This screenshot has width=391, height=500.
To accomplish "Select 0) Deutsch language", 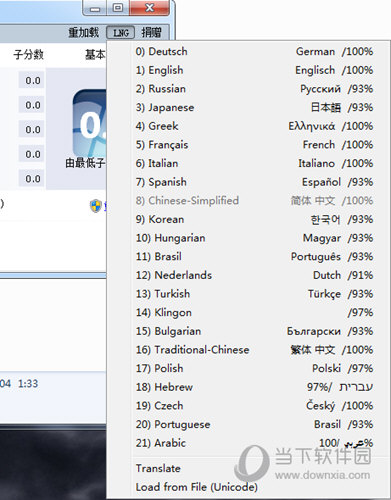I will tap(248, 52).
